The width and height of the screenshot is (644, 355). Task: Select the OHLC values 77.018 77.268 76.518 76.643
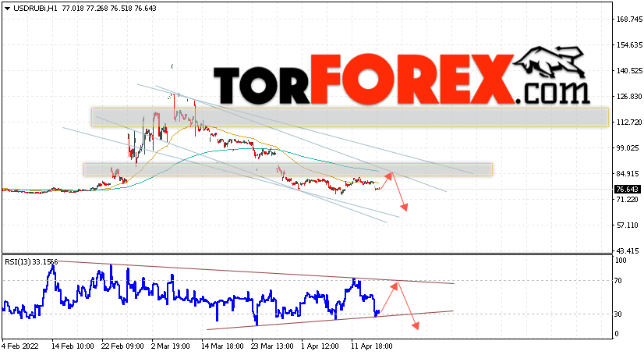[x=109, y=9]
